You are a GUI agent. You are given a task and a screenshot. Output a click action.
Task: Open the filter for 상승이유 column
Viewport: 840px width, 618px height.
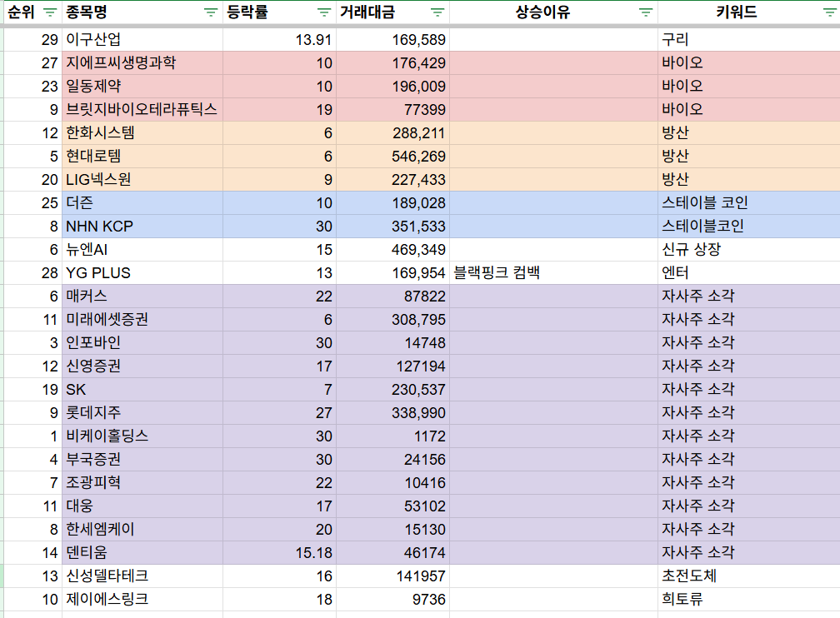tap(646, 12)
